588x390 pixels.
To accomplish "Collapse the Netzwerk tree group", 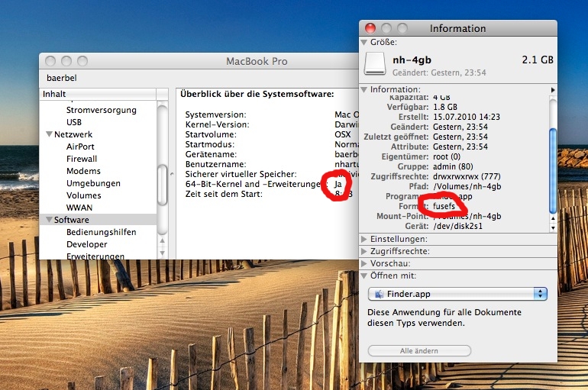I will point(49,134).
